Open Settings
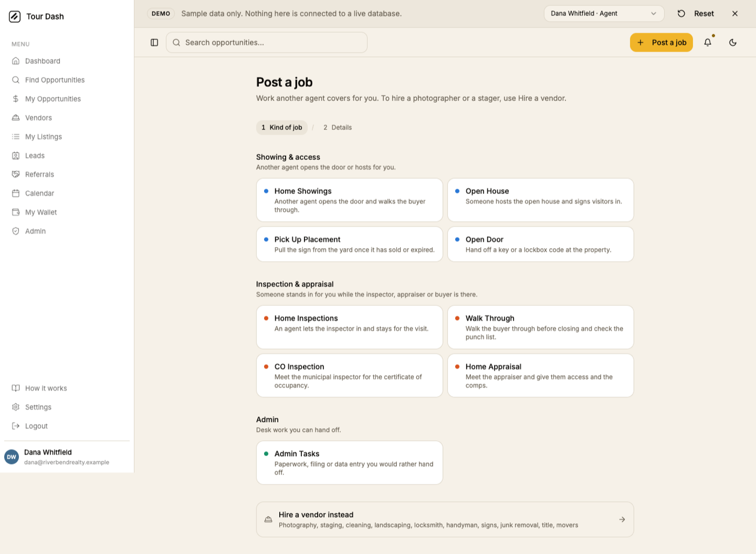 point(67,407)
